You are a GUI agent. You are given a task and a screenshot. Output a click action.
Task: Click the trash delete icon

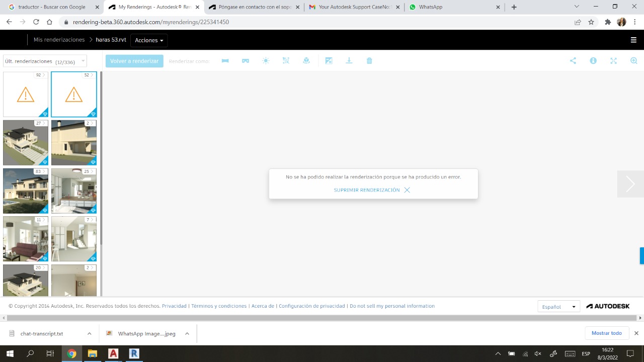coord(369,61)
